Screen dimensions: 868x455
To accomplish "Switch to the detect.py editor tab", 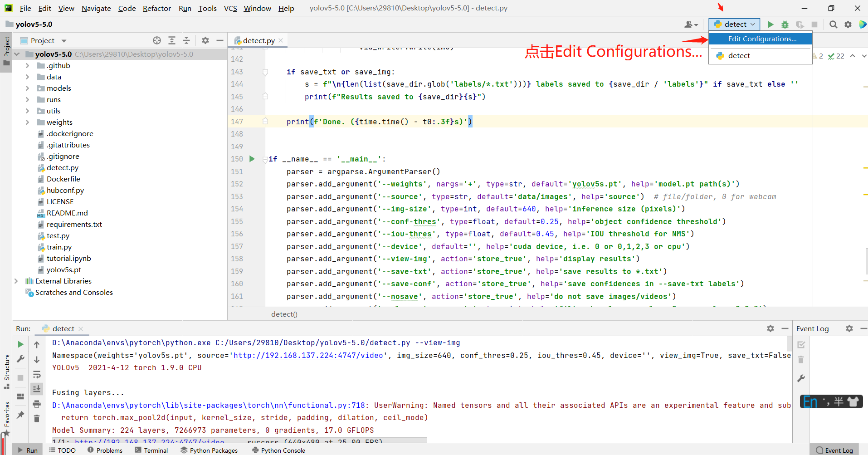I will (258, 40).
